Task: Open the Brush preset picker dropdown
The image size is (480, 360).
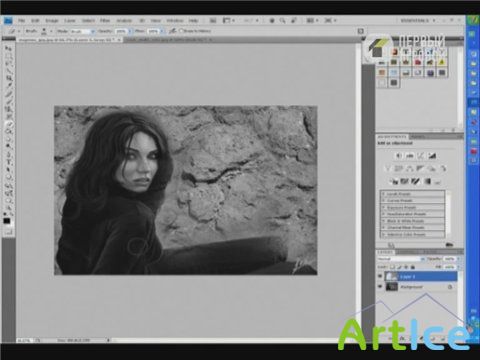Action: (x=51, y=31)
